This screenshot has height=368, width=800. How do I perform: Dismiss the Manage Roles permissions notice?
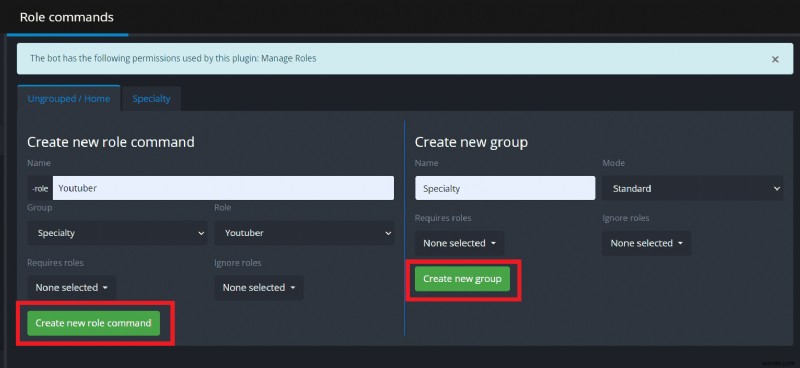tap(775, 59)
